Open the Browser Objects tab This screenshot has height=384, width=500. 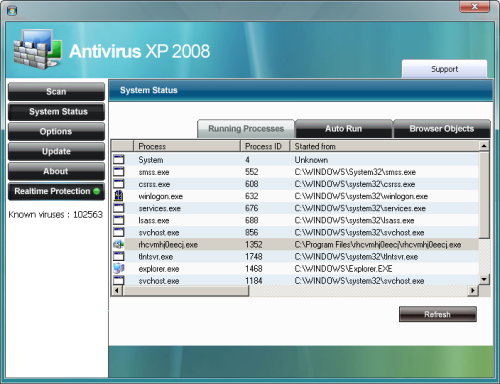[442, 129]
